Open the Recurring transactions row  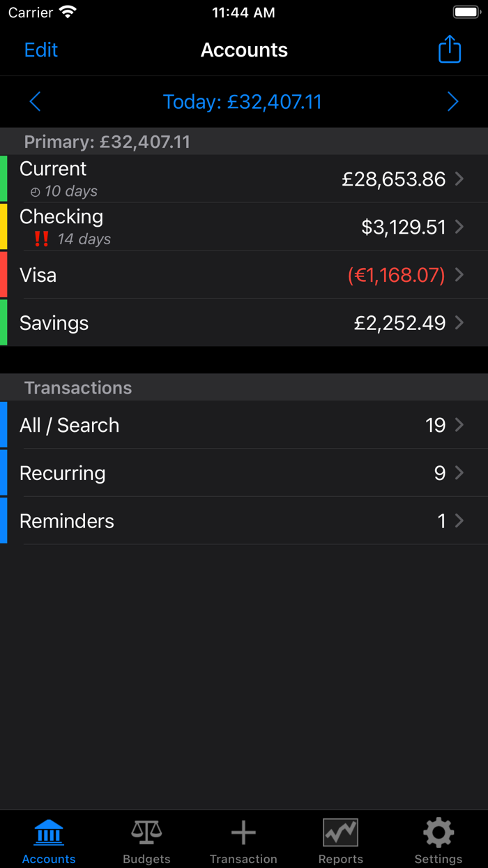coord(244,472)
